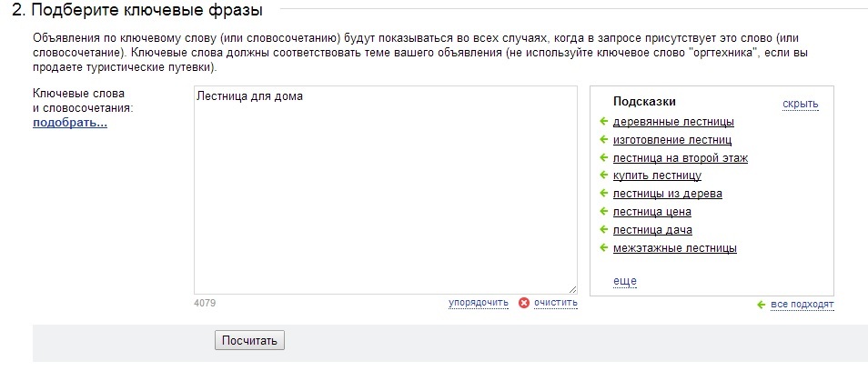Click green arrow by 'межэтажные лестницы'
Image resolution: width=868 pixels, height=381 pixels.
tap(604, 247)
